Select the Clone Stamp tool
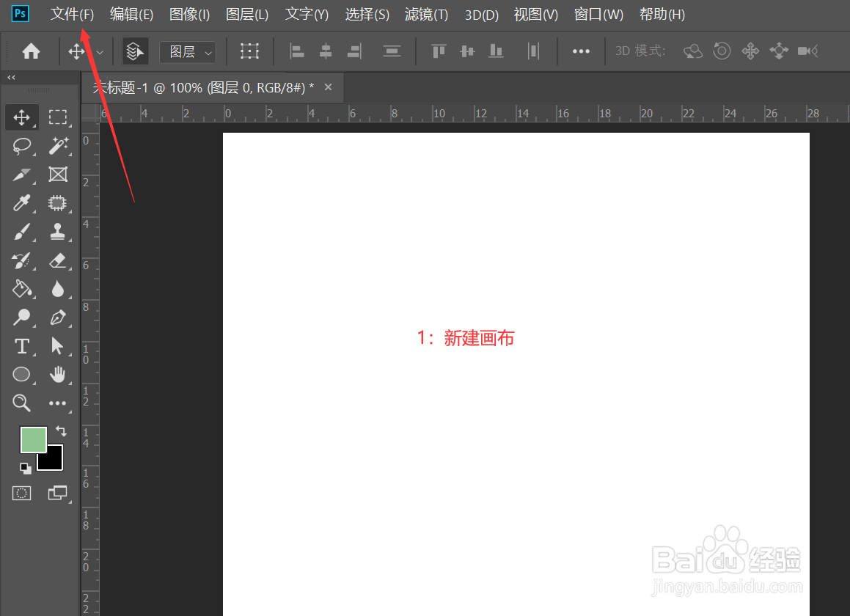This screenshot has width=850, height=616. 57,232
